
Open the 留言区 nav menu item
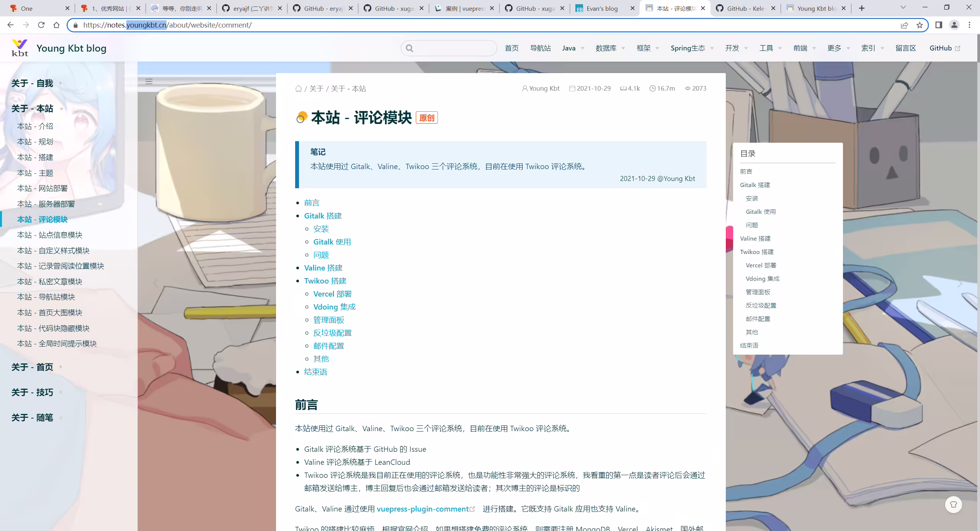click(x=905, y=48)
